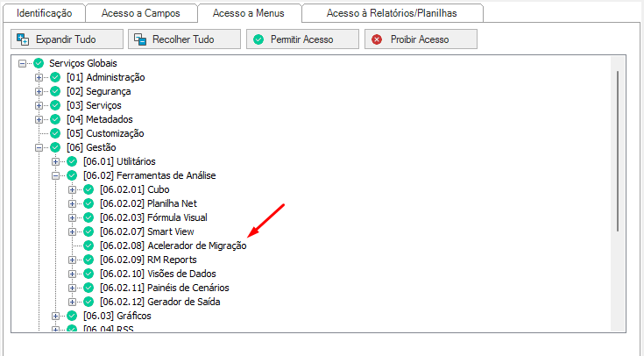Image resolution: width=644 pixels, height=356 pixels.
Task: Select the [01] Administração label
Action: 105,77
